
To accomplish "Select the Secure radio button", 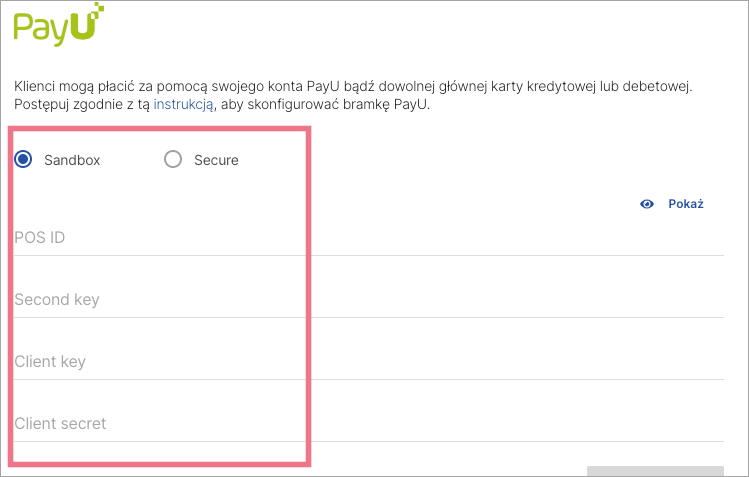I will click(x=173, y=159).
